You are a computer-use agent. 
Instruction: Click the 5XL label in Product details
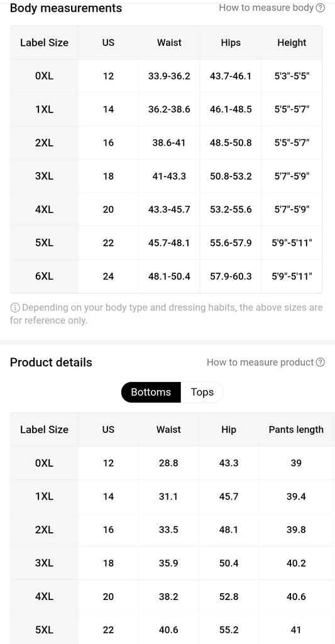(45, 630)
